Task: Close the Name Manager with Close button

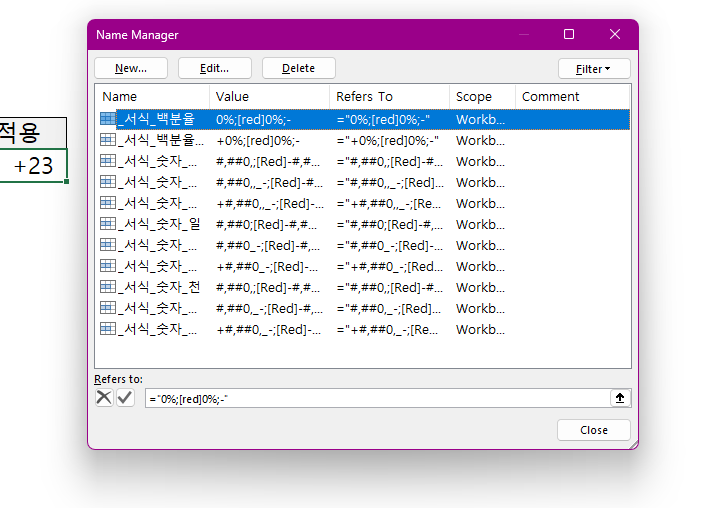Action: tap(594, 430)
